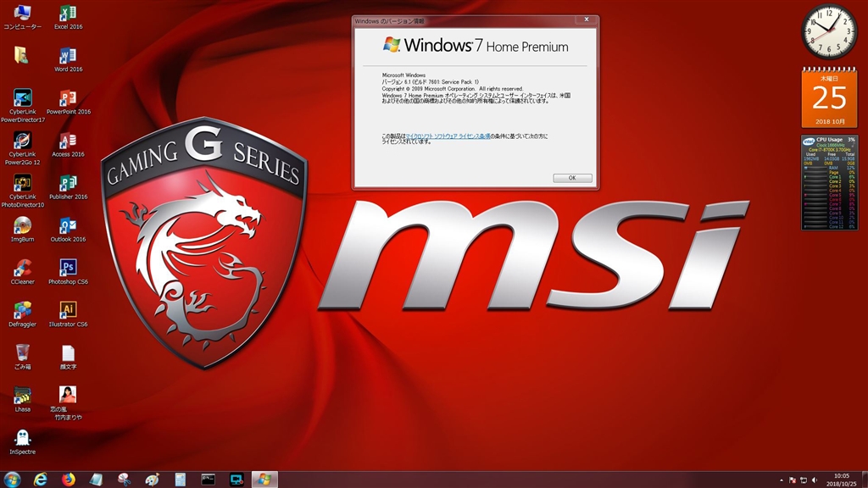The image size is (868, 488).
Task: Select the unlabeled folder icon below Computer
Action: click(x=21, y=55)
